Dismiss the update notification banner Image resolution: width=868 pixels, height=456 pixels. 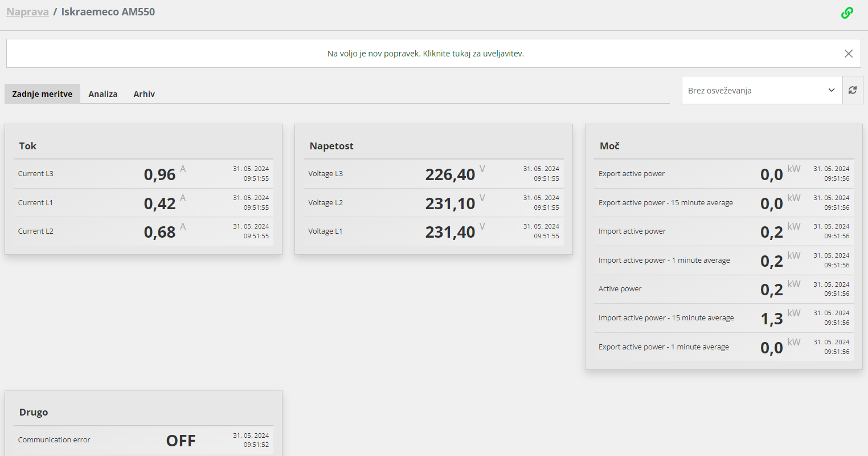click(x=849, y=54)
